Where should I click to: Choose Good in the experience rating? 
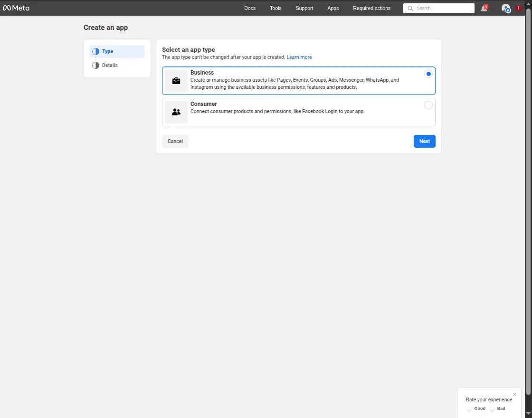point(469,408)
